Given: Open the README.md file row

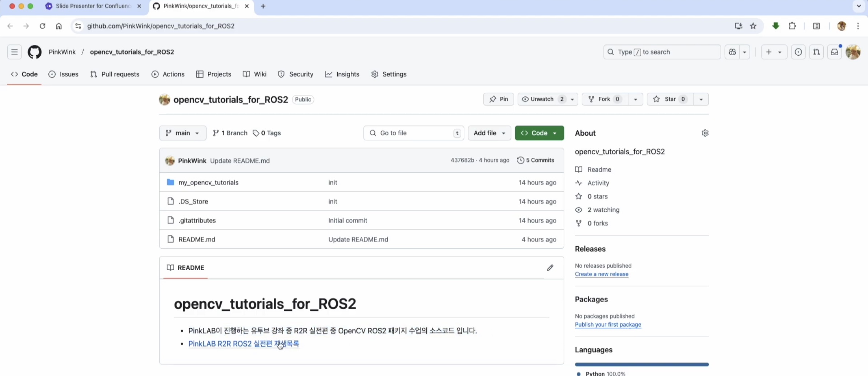Looking at the screenshot, I should [361, 239].
